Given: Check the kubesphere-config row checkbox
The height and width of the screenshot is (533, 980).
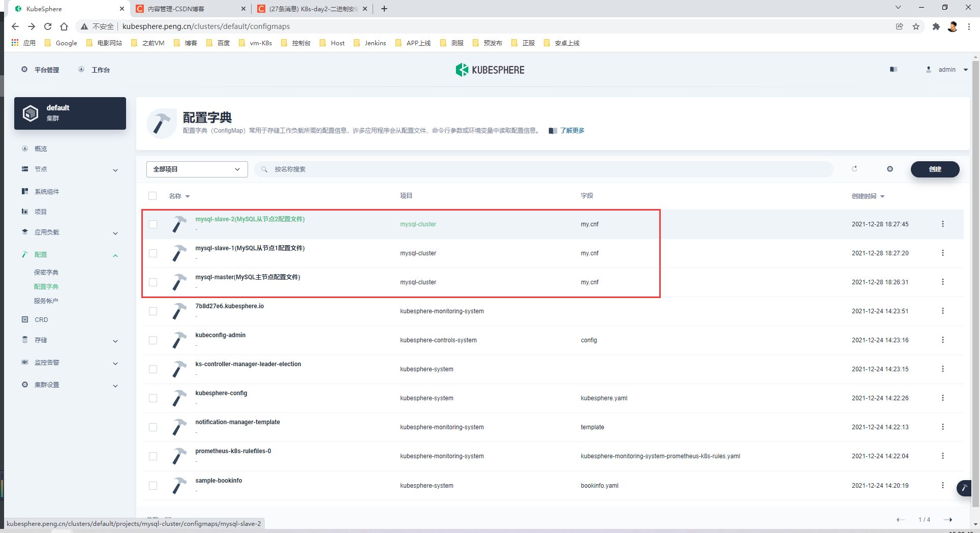Looking at the screenshot, I should pos(153,398).
